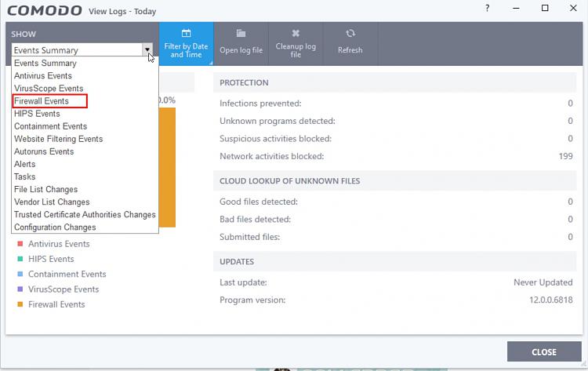Screen dimensions: 588x371
Task: Click the Filter by Date and Time label
Action: tap(186, 50)
